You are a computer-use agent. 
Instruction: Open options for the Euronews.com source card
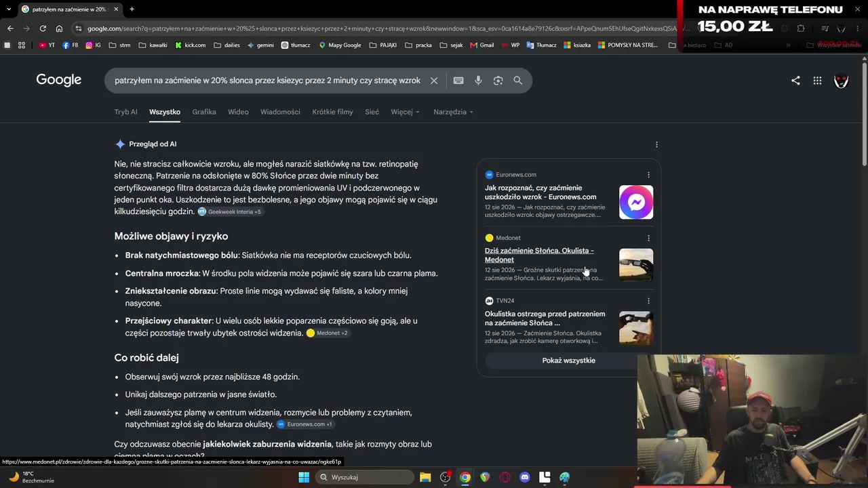[648, 175]
